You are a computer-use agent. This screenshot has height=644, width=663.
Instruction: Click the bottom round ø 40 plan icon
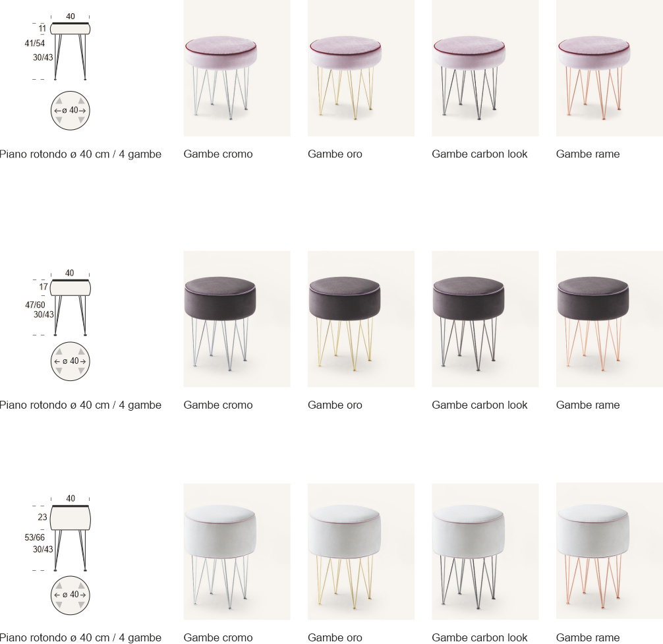click(71, 595)
